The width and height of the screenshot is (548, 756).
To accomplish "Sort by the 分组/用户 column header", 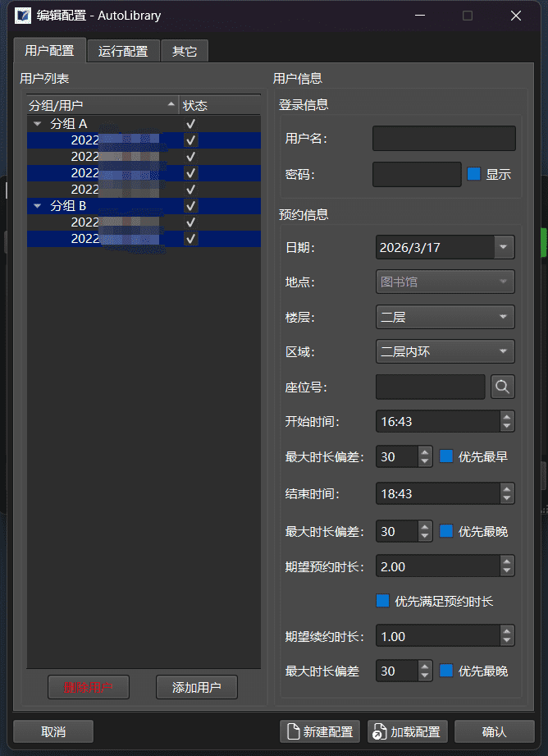I will click(x=103, y=104).
